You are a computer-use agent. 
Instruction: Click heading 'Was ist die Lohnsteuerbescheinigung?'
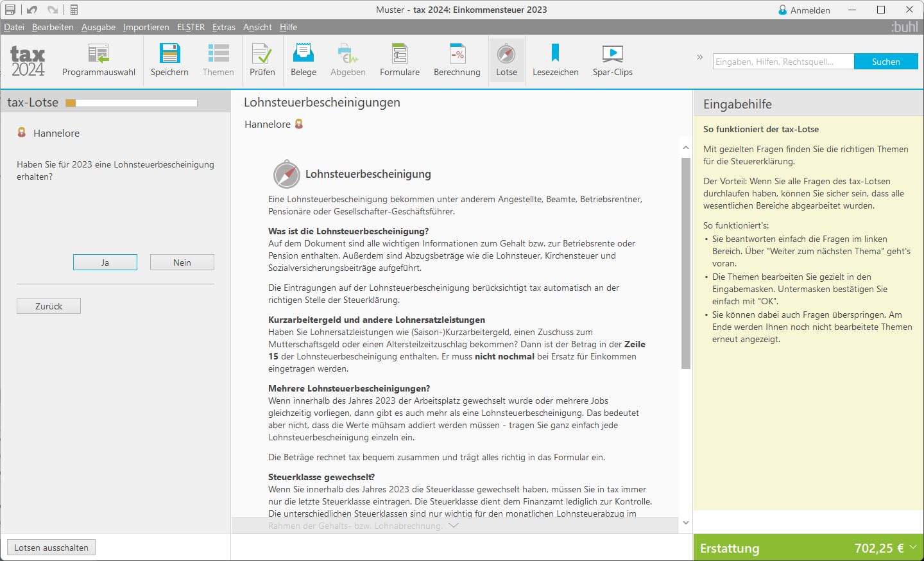click(x=348, y=231)
